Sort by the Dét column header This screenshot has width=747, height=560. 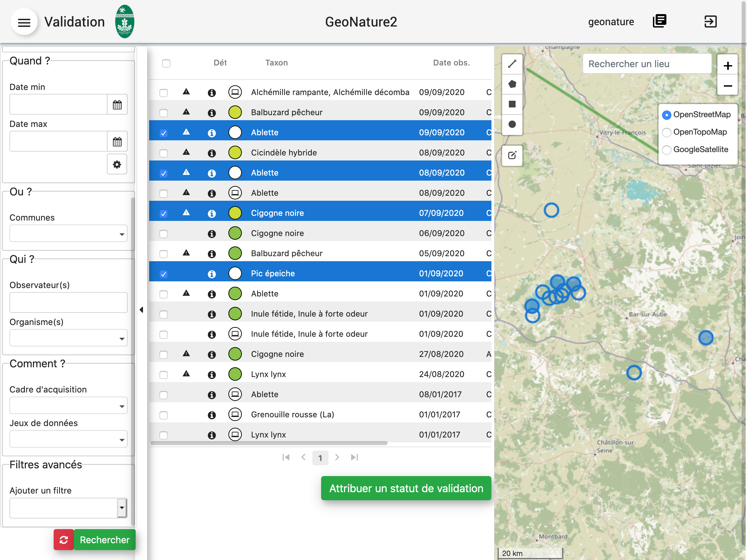coord(220,63)
